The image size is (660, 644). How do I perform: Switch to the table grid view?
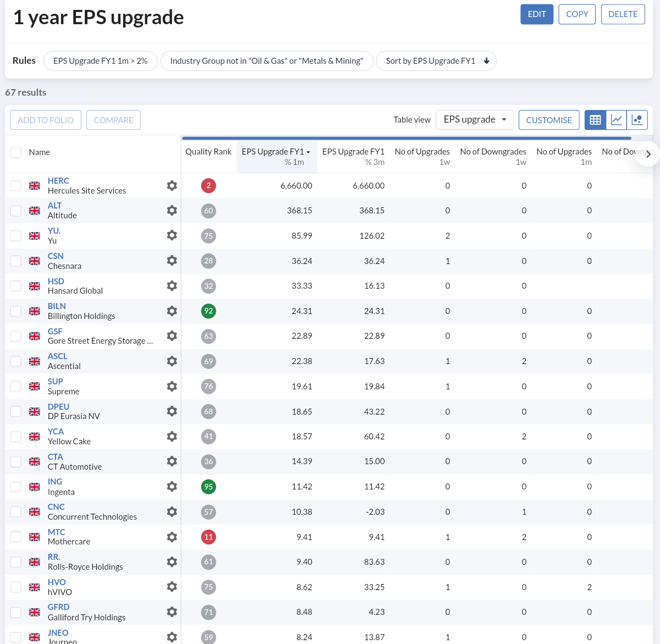coord(595,120)
